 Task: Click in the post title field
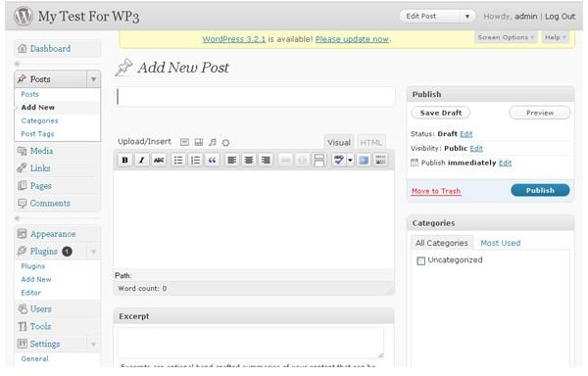pos(256,97)
